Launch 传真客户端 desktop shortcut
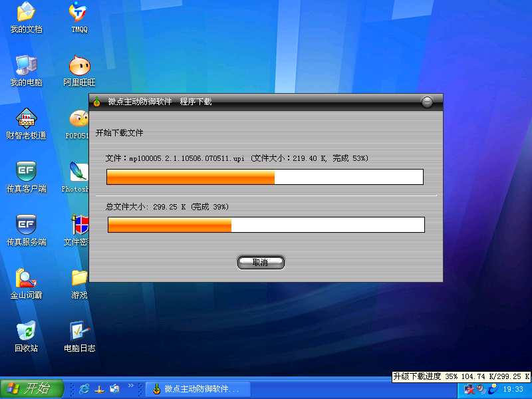This screenshot has width=532, height=399. point(26,174)
